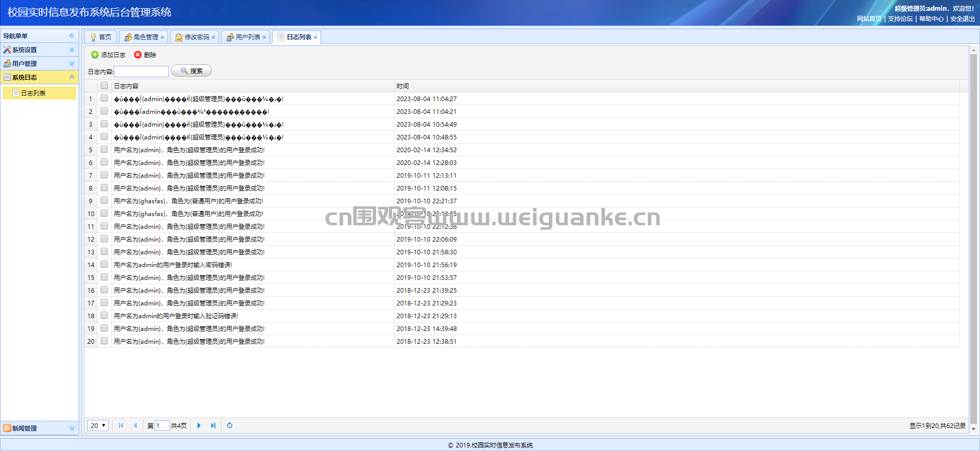980x451 pixels.
Task: Select the log dated 2023-08-04 11:04:27
Action: pyautogui.click(x=427, y=99)
